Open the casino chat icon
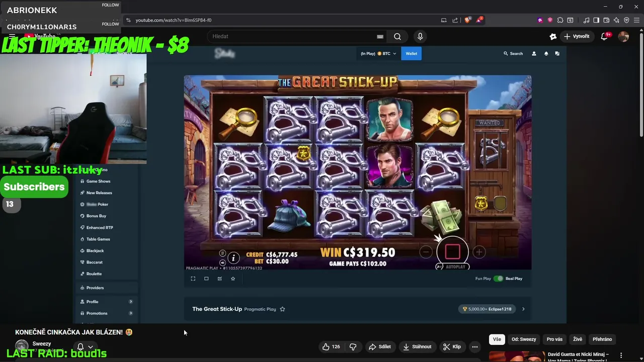 (x=557, y=53)
